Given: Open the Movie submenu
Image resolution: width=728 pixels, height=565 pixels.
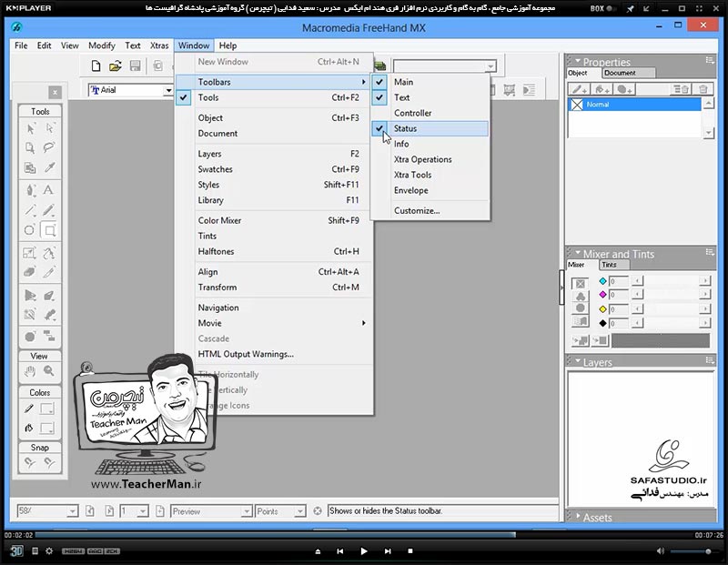Looking at the screenshot, I should click(273, 323).
